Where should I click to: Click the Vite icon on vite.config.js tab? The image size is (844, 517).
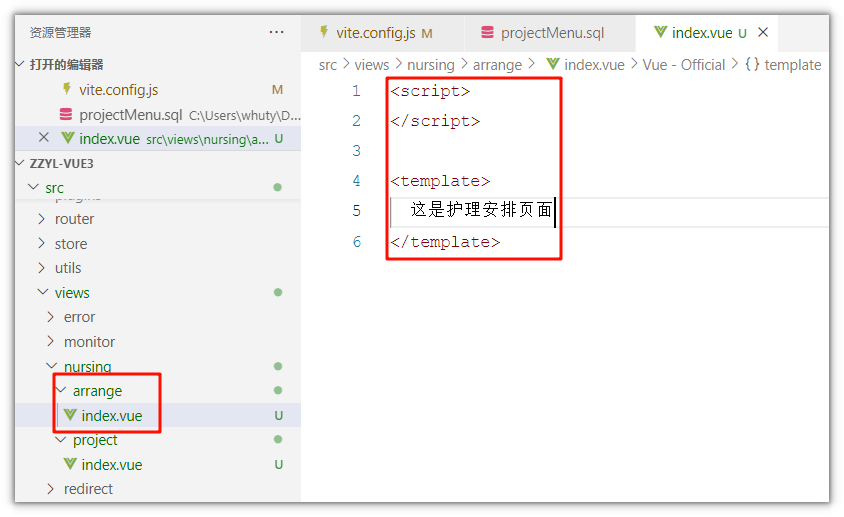coord(324,32)
